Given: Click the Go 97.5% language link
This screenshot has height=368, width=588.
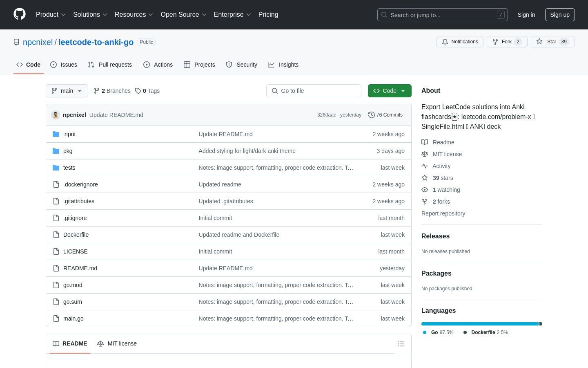Looking at the screenshot, I should (438, 332).
